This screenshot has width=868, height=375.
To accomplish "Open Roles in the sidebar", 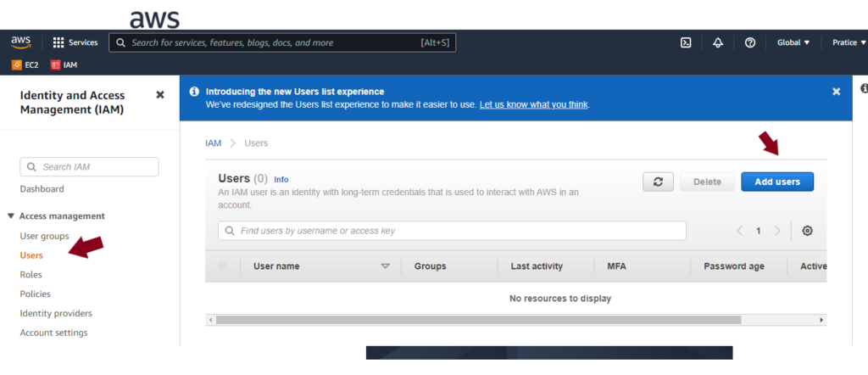I will pyautogui.click(x=31, y=275).
